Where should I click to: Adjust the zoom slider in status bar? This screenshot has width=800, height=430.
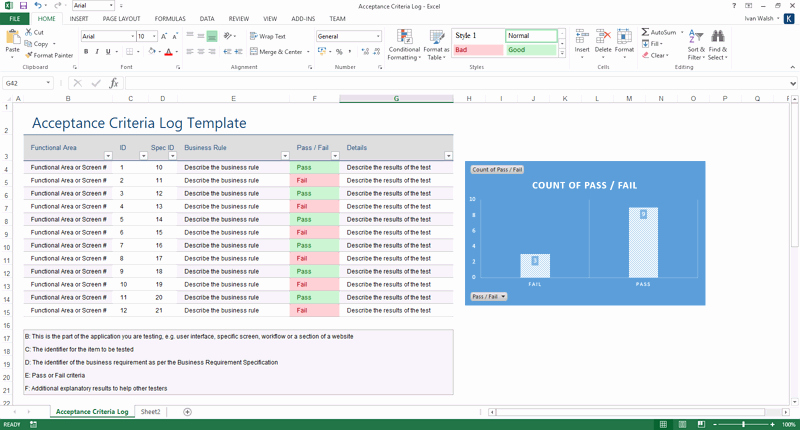pos(743,424)
